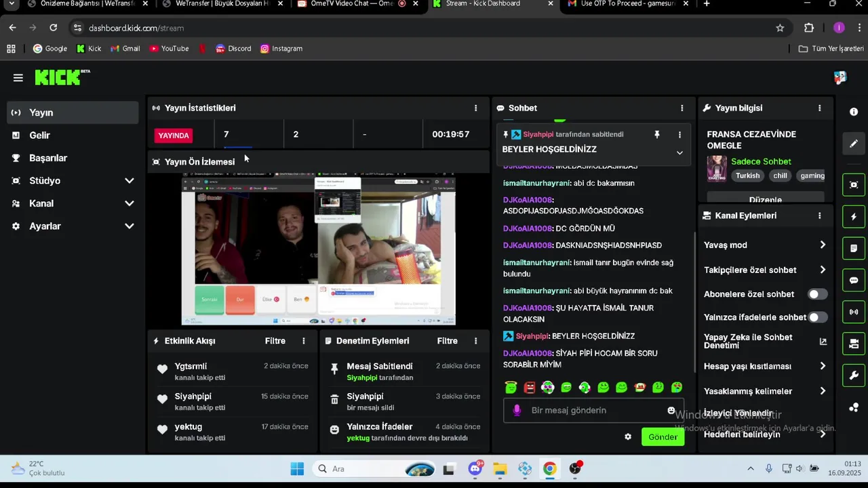
Task: Click the Kick logo
Action: pyautogui.click(x=62, y=77)
